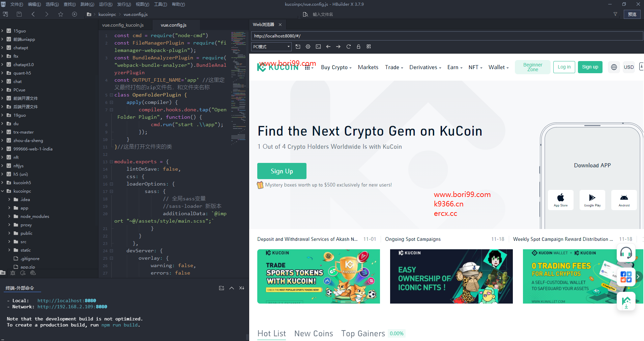Open the Trade Sports Tokens banner
The height and width of the screenshot is (341, 644).
319,276
